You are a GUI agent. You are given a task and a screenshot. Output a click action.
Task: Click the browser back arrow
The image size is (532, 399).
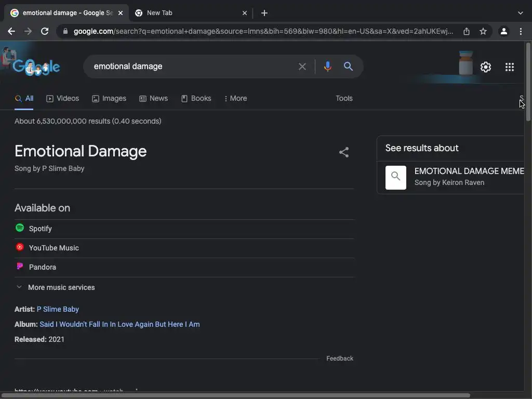coord(11,31)
